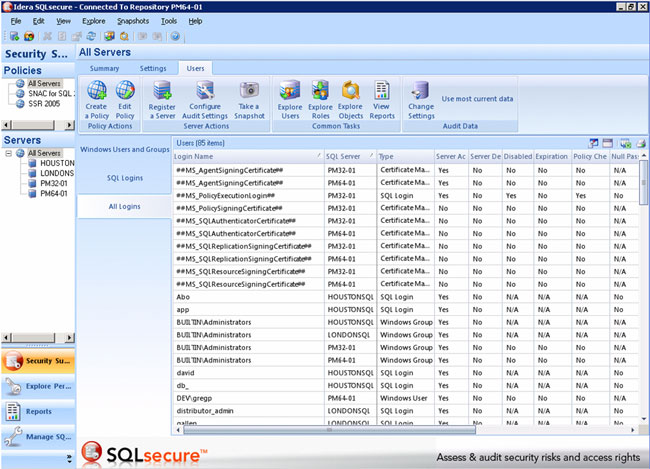Select the DEV\gregp login row
This screenshot has width=650, height=469.
click(x=405, y=399)
